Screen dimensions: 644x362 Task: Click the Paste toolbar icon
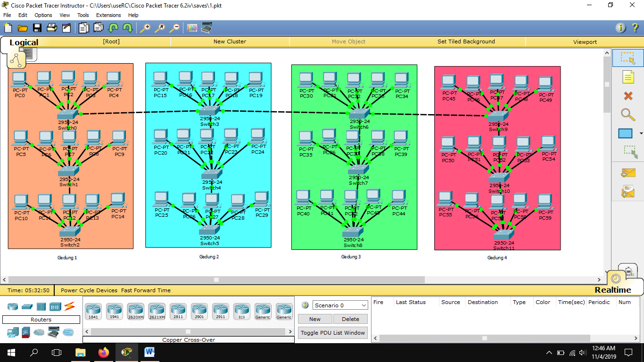98,28
